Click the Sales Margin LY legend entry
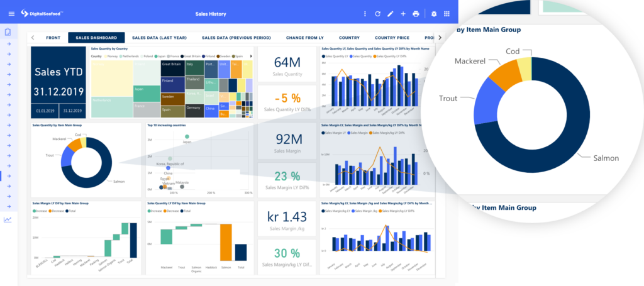644x286 pixels. tap(335, 133)
